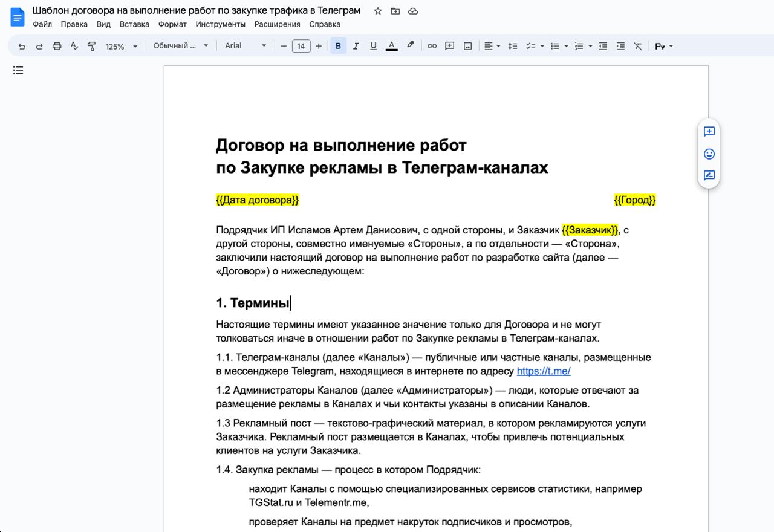Screen dimensions: 774x532
Task: Click the font size field showing 14
Action: tap(301, 46)
